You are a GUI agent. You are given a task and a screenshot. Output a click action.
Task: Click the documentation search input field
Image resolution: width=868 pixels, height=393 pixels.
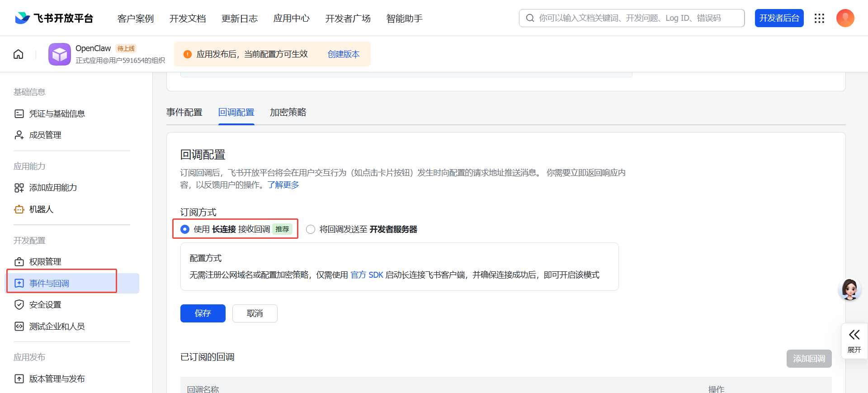633,18
